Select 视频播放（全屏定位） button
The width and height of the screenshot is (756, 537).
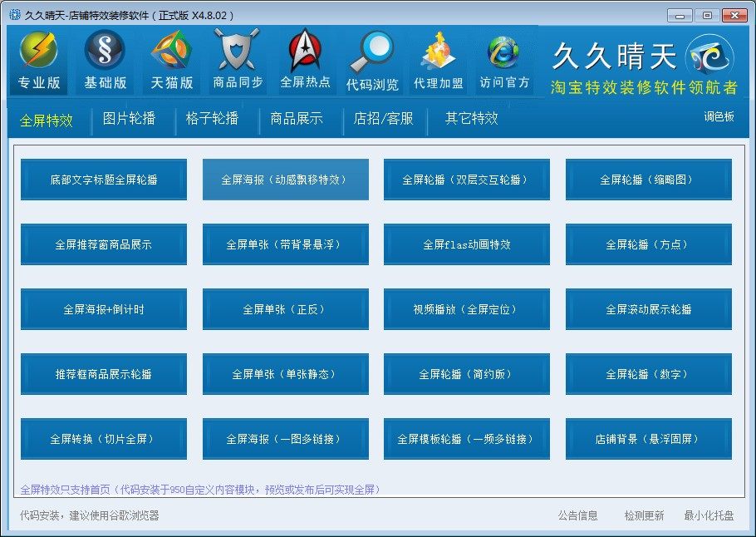[466, 309]
